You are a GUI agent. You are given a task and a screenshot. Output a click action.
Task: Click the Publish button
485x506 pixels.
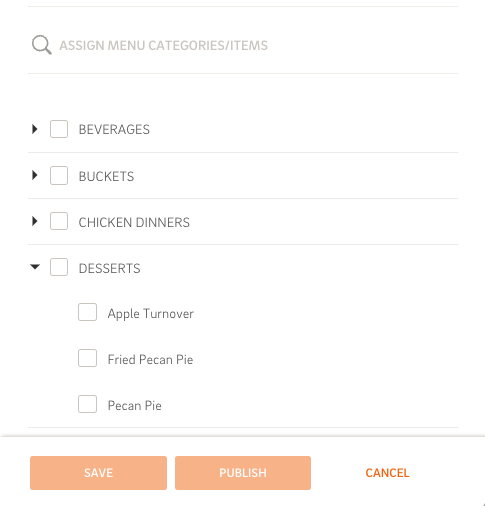243,473
